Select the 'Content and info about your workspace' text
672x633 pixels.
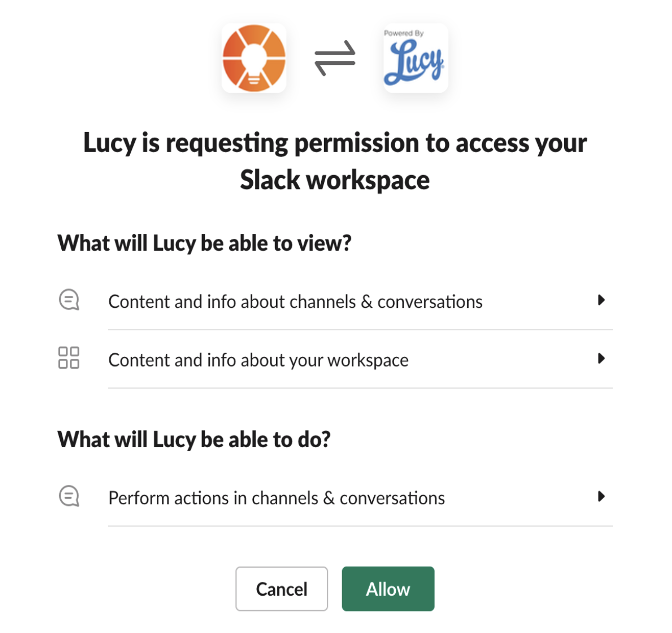tap(258, 360)
